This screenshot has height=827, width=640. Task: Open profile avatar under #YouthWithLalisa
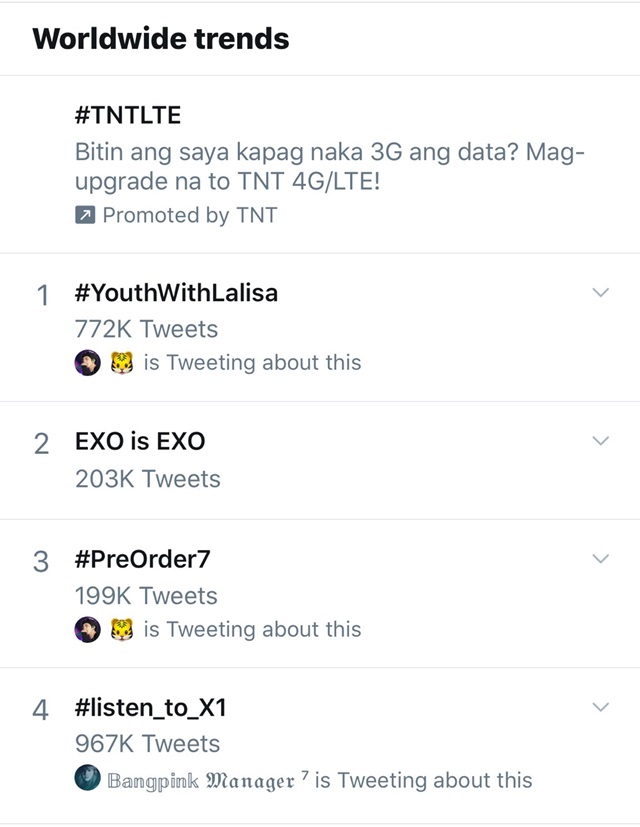[88, 363]
